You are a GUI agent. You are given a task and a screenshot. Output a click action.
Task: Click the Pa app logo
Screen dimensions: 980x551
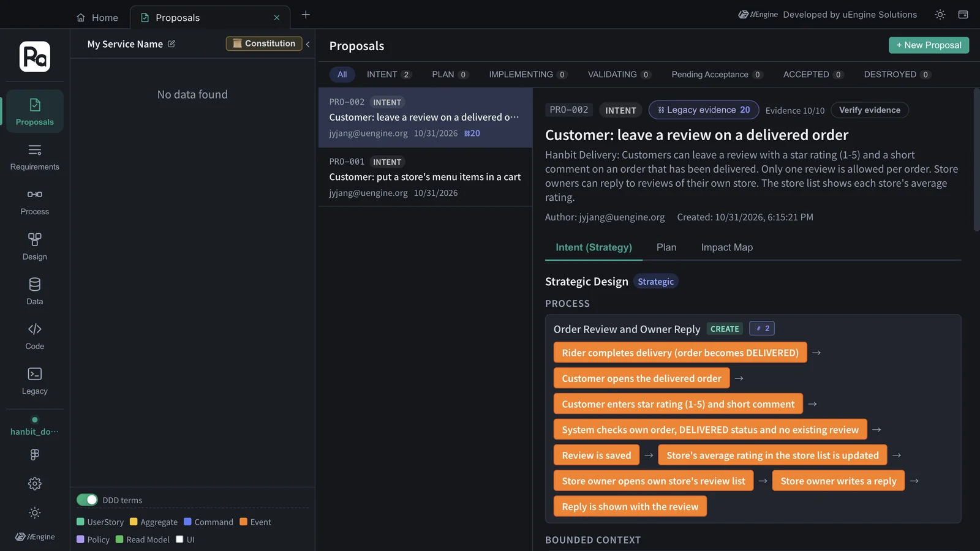click(35, 57)
